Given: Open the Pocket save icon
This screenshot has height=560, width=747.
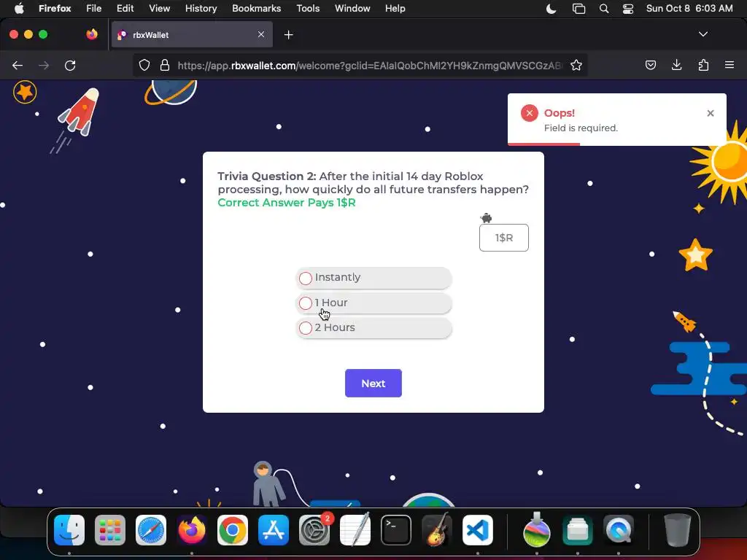Looking at the screenshot, I should (650, 65).
